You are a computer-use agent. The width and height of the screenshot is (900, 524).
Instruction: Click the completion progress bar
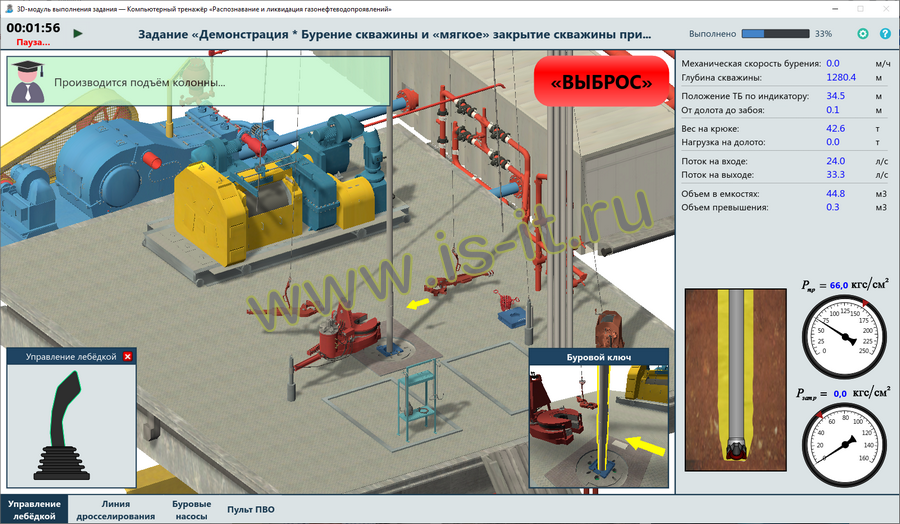(775, 34)
